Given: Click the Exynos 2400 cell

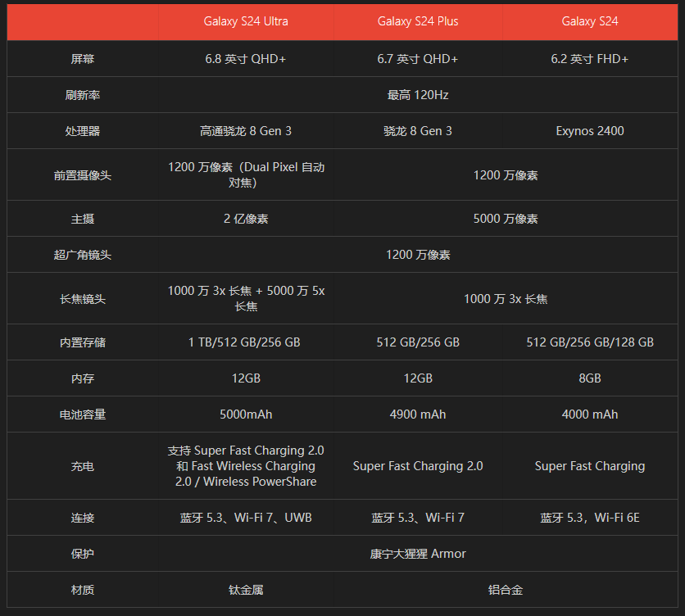Looking at the screenshot, I should 590,131.
